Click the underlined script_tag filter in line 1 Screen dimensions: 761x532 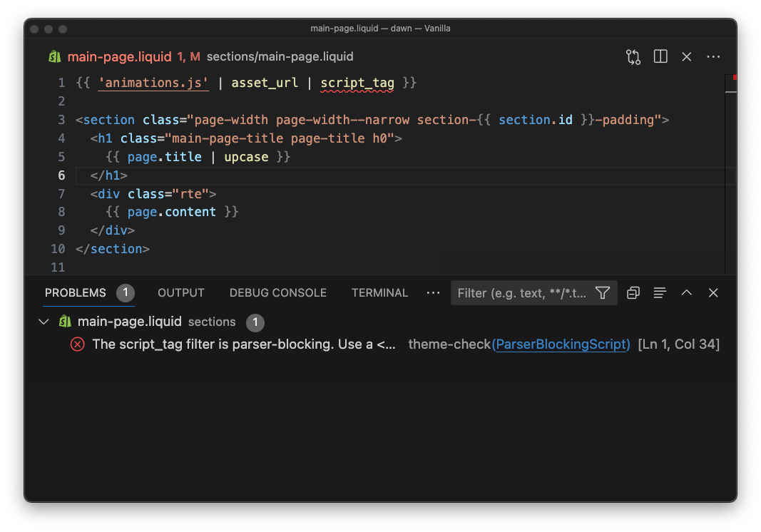click(x=357, y=83)
